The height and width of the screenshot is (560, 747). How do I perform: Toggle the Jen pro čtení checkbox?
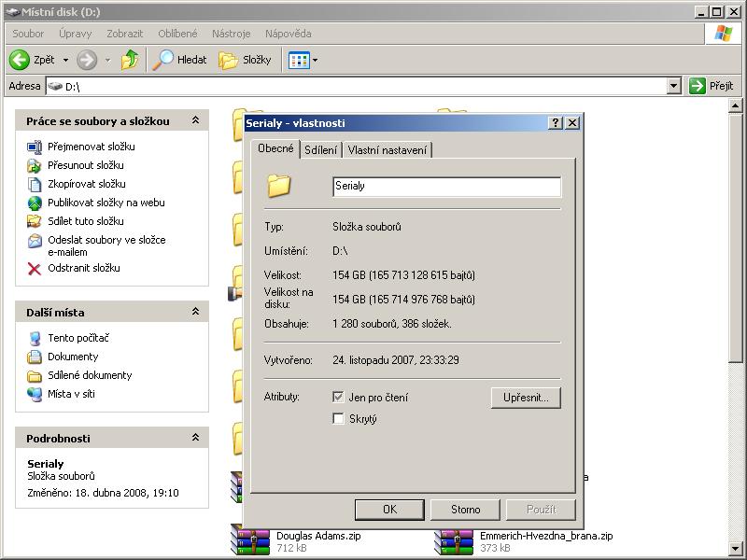click(338, 398)
